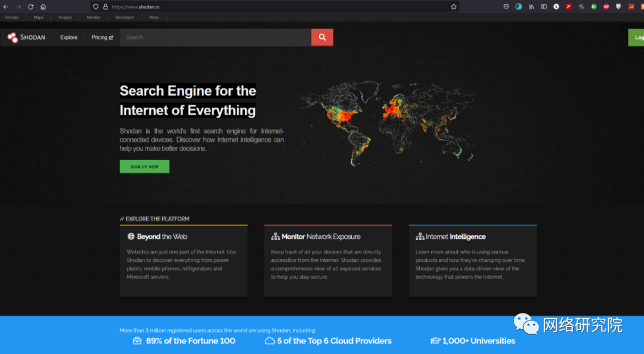644x354 pixels.
Task: Bookmark this page with the star icon
Action: pyautogui.click(x=453, y=7)
